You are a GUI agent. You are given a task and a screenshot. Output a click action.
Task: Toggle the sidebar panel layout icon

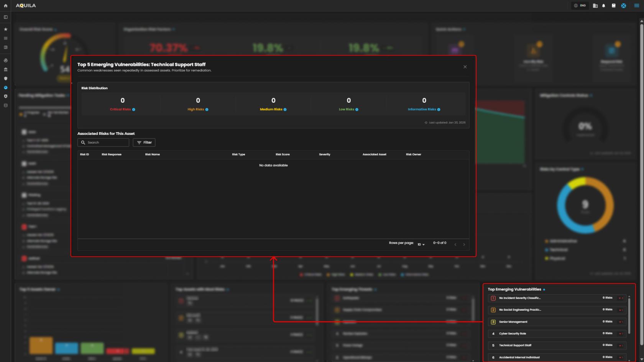5,17
